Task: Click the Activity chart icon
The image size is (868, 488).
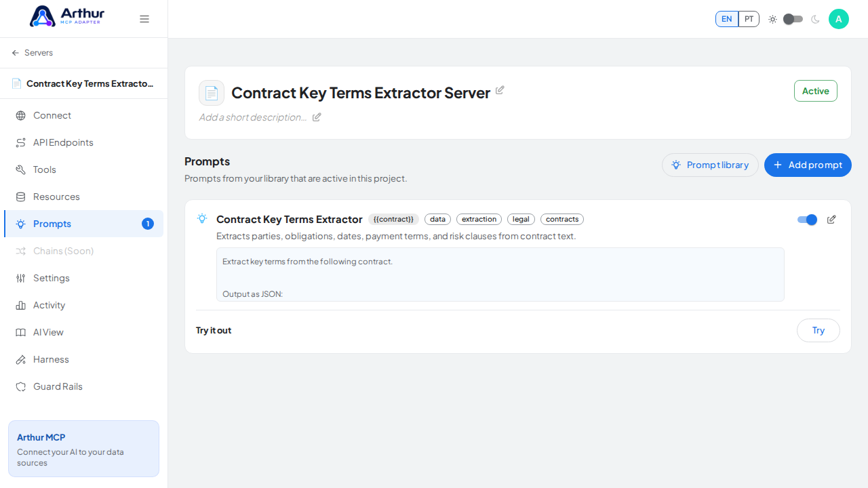Action: point(20,305)
